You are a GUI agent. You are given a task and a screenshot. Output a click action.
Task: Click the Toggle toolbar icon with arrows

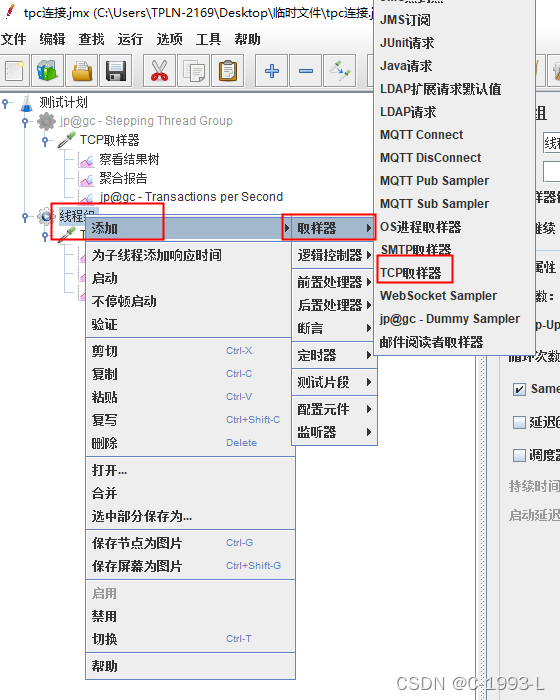[x=340, y=71]
